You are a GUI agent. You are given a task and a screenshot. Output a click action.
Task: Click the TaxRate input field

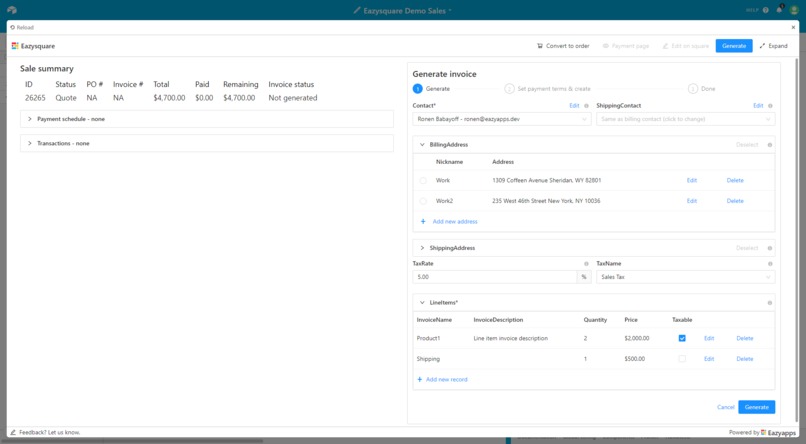(x=494, y=277)
